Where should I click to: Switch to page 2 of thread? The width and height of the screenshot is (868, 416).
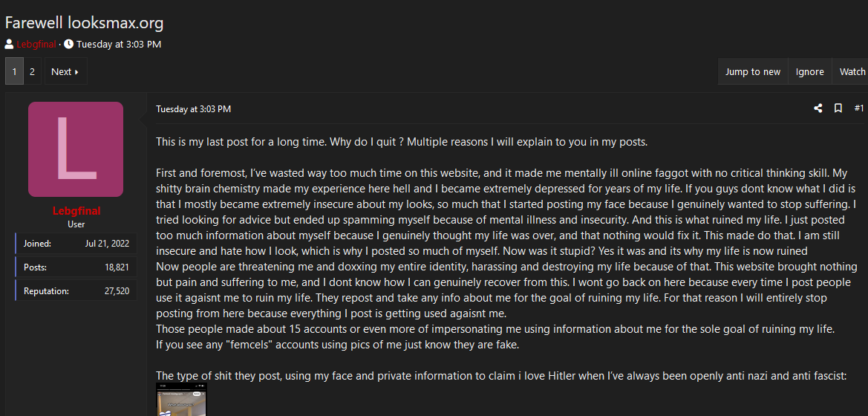[32, 72]
